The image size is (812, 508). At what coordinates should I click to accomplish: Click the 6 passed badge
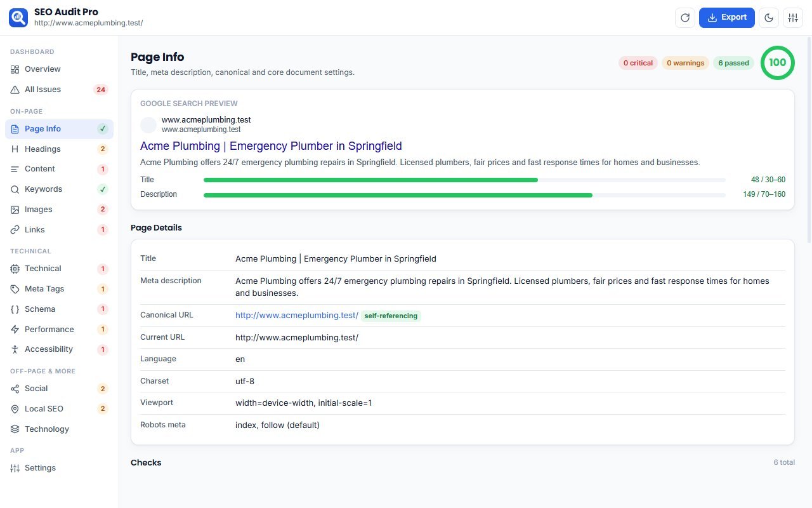734,63
